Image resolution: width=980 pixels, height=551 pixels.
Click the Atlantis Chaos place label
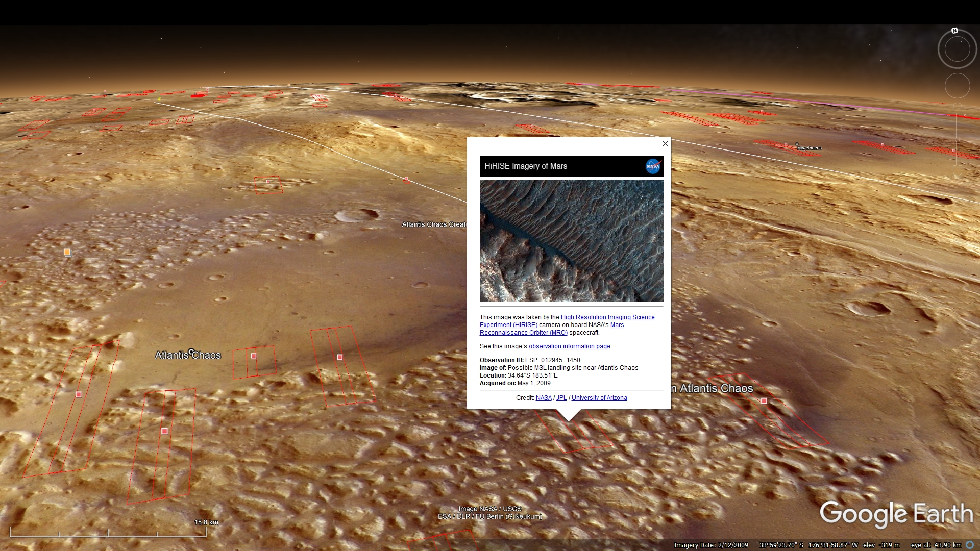[x=188, y=355]
